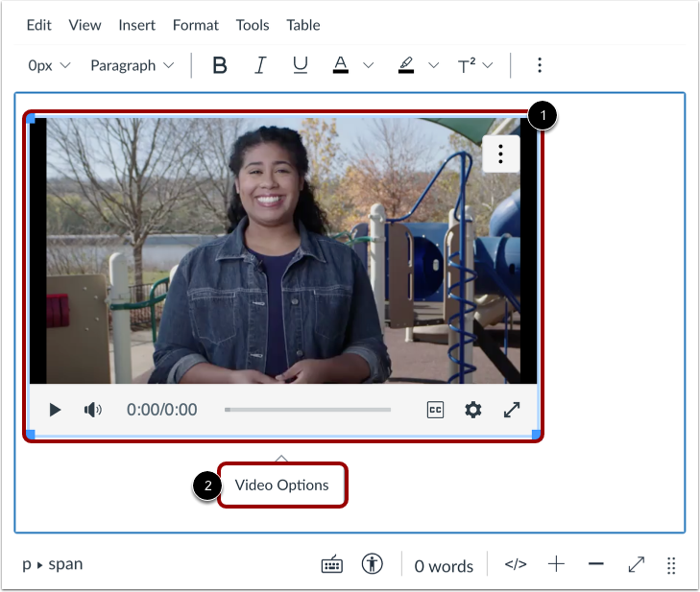Toggle closed captions on video
This screenshot has width=700, height=592.
[x=435, y=410]
